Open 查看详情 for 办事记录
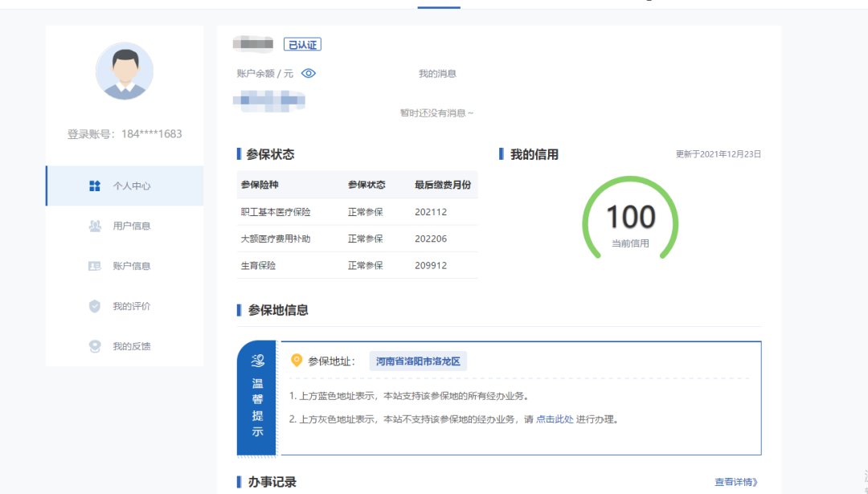Screen dimensions: 868x494 point(736,482)
